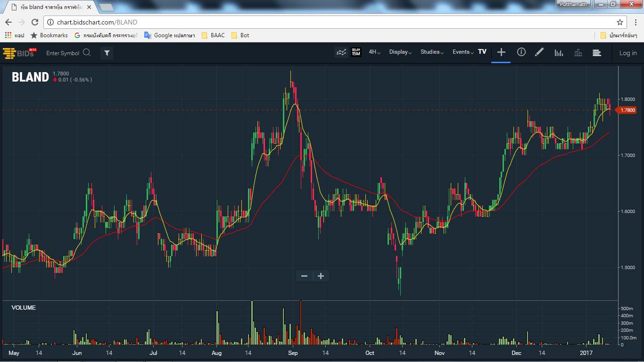Close the BLAND browser tab
The height and width of the screenshot is (362, 644).
tap(89, 7)
